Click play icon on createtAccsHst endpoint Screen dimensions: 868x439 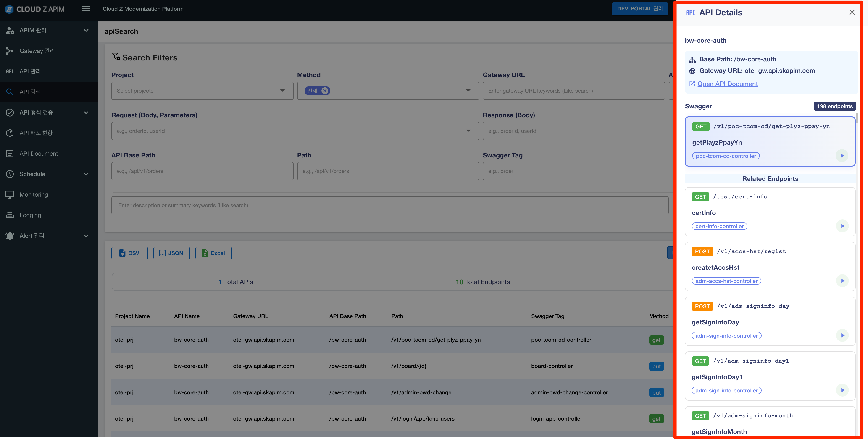click(x=842, y=281)
